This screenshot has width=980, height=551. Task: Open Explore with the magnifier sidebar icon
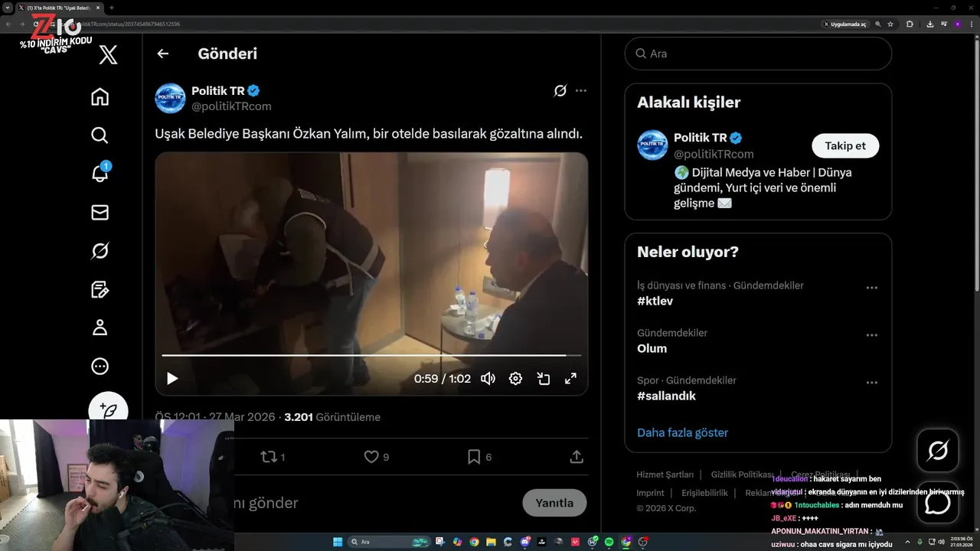click(100, 135)
